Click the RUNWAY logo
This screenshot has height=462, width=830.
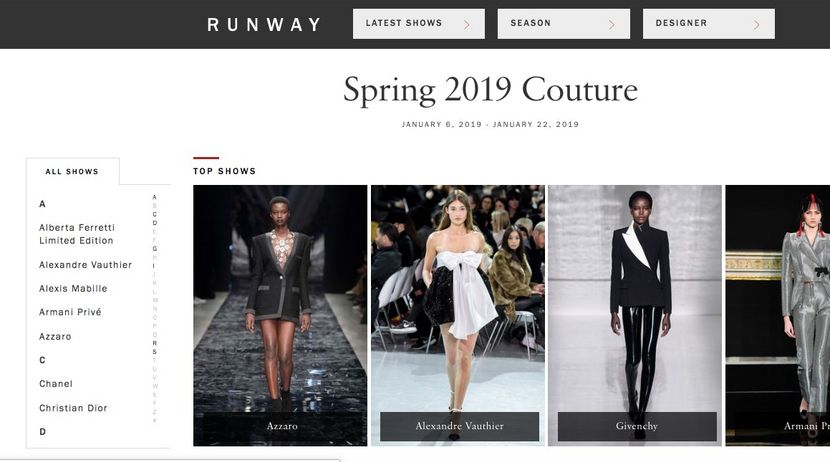point(264,24)
